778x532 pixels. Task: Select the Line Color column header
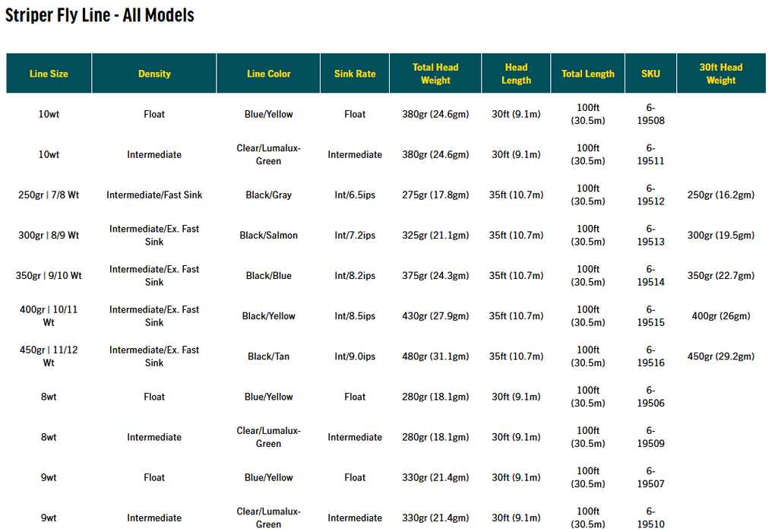[268, 74]
